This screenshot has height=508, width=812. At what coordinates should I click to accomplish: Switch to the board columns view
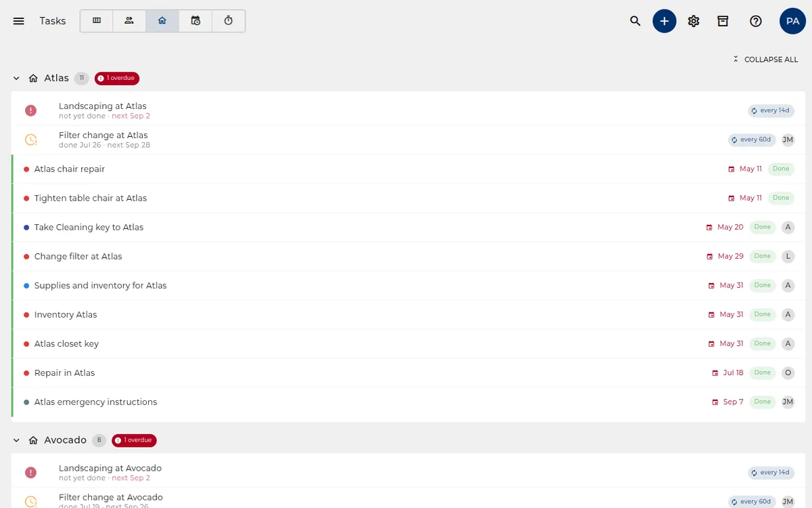pyautogui.click(x=97, y=21)
